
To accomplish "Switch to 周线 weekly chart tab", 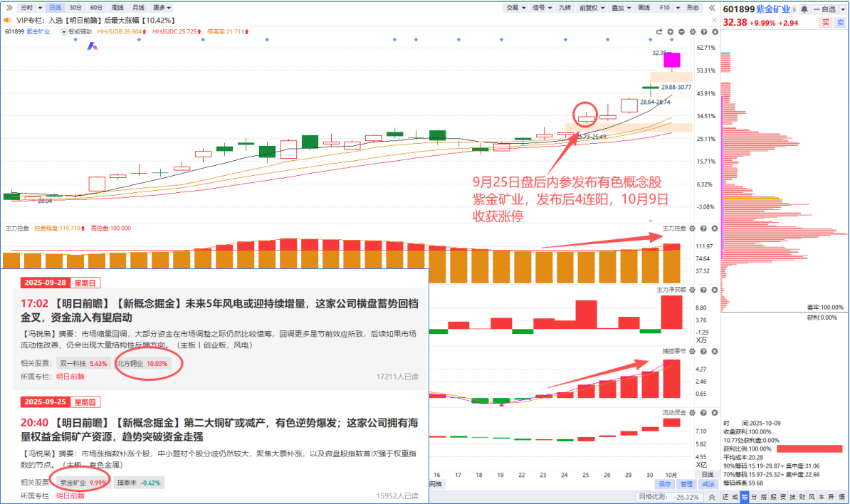I will point(117,8).
